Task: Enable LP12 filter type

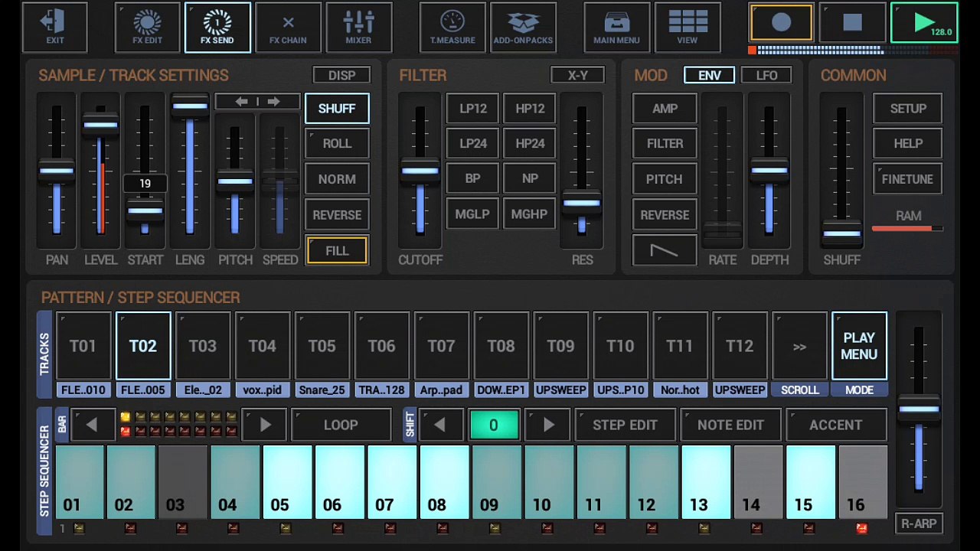Action: tap(473, 109)
